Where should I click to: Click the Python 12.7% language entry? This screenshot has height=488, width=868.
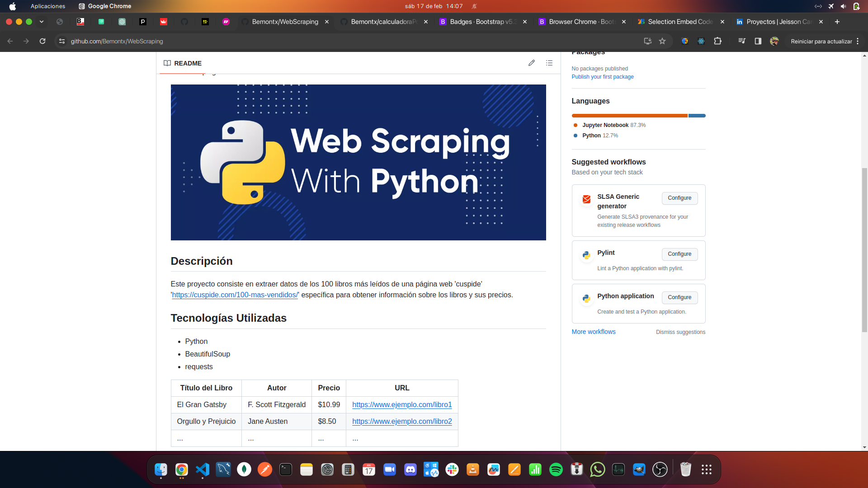point(595,136)
